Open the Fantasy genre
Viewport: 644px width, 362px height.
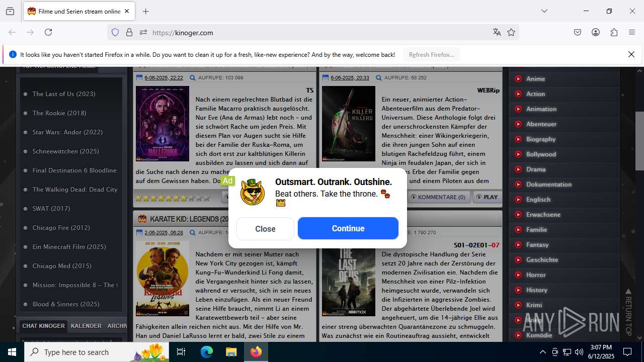click(537, 244)
